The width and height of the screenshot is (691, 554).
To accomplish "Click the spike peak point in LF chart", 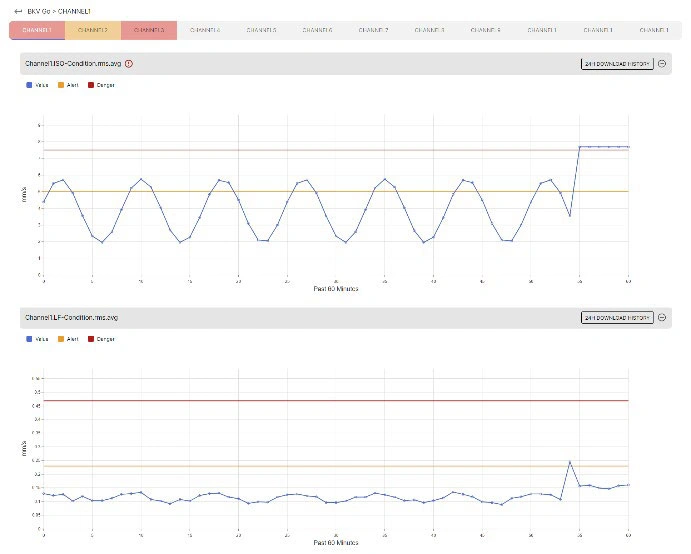I will (x=569, y=462).
